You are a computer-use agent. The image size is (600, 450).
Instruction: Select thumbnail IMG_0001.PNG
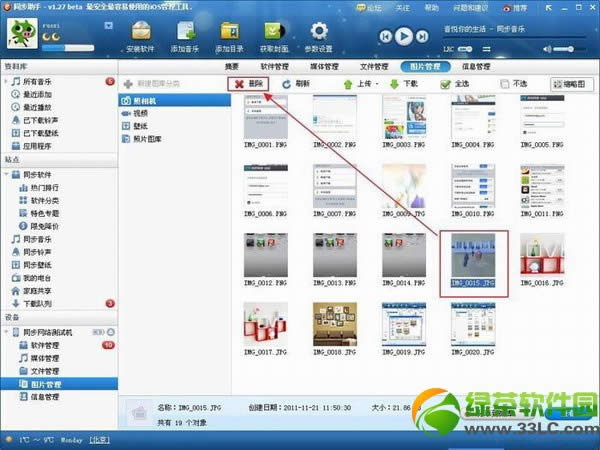pos(266,117)
